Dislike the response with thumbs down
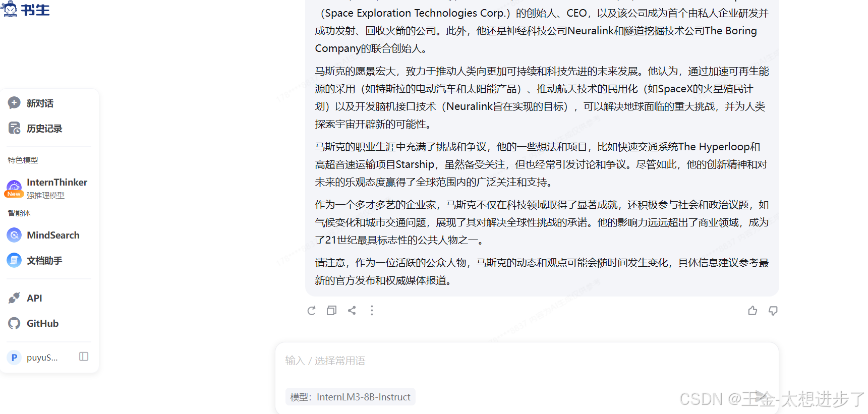Image resolution: width=868 pixels, height=414 pixels. point(773,311)
